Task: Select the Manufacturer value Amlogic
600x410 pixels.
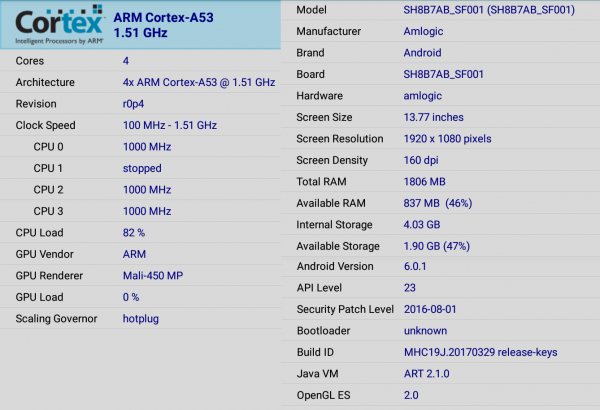Action: tap(423, 31)
